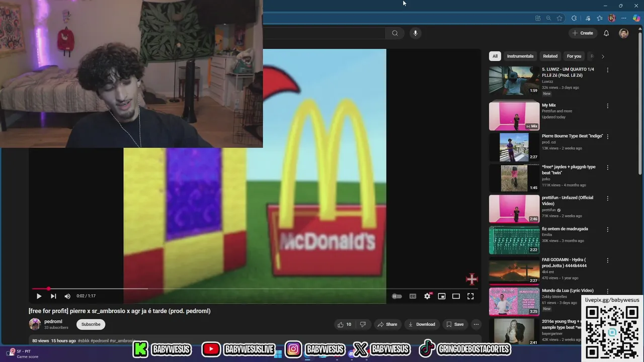Click the red plus card icon on video
Image resolution: width=644 pixels, height=362 pixels.
click(471, 279)
